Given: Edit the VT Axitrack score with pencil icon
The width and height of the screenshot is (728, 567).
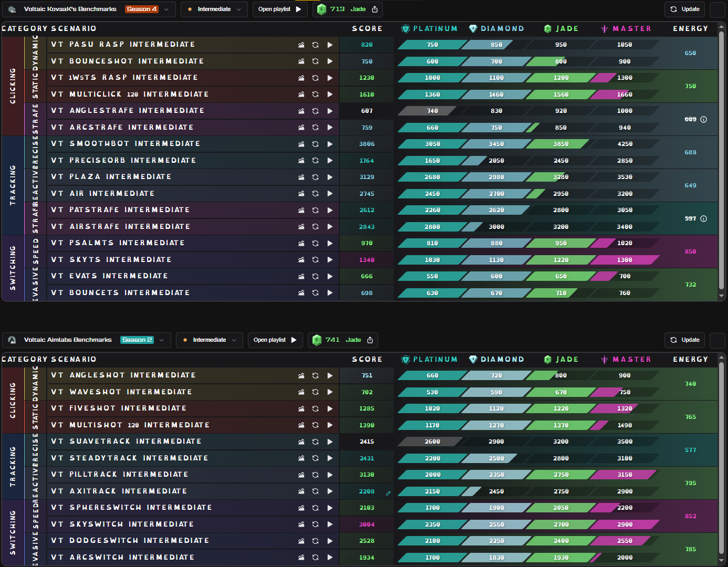Looking at the screenshot, I should 388,493.
